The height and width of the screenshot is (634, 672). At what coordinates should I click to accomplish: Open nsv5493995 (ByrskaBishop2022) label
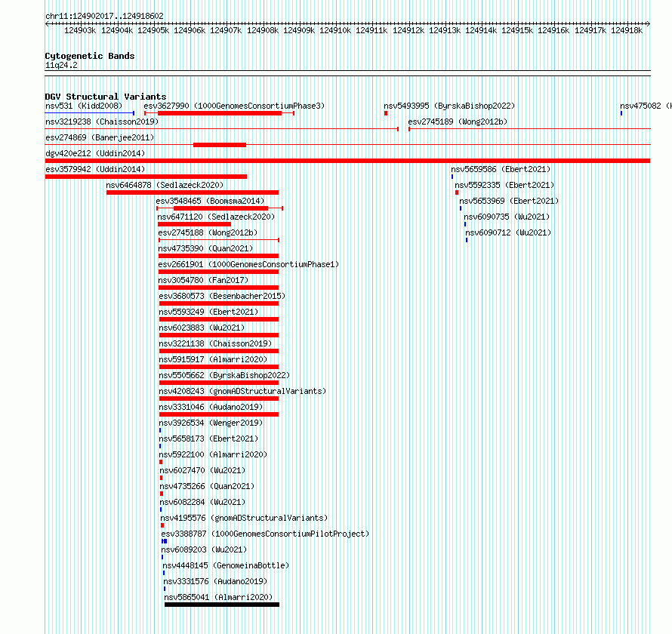(449, 106)
